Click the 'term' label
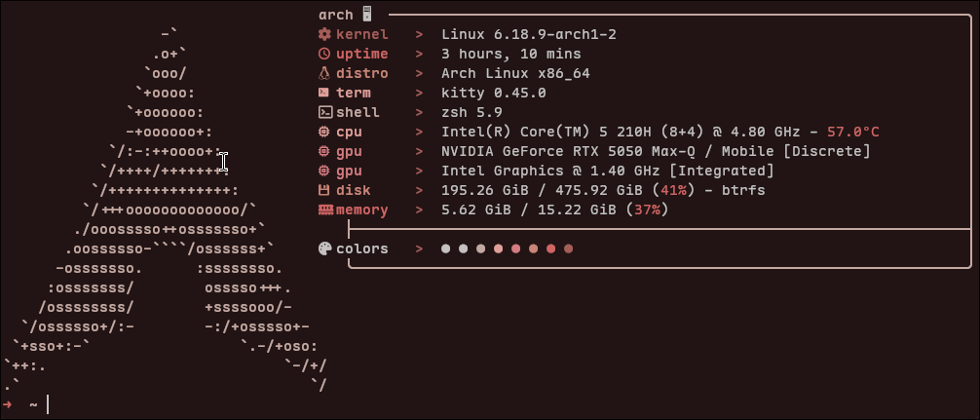The height and width of the screenshot is (420, 980). coord(353,93)
